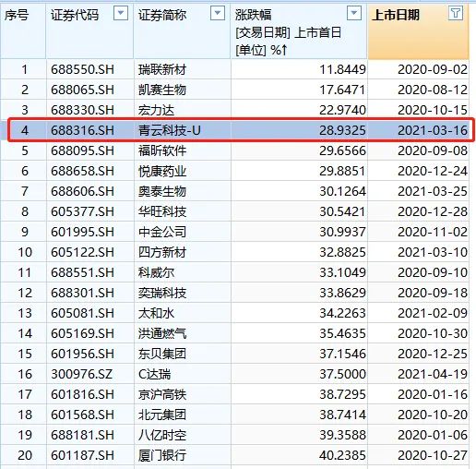Click listing date 2020-10-27
This screenshot has height=469, width=476.
coord(433,455)
